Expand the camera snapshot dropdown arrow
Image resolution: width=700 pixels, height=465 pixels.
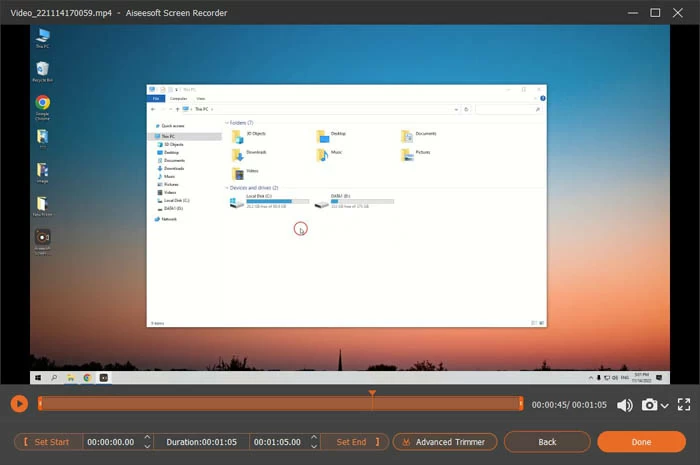tap(665, 406)
